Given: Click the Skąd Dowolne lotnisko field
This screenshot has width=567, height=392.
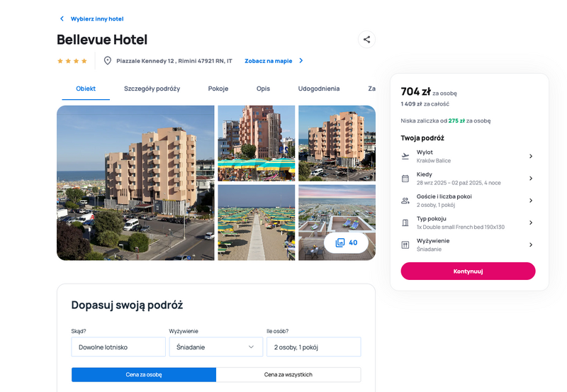Looking at the screenshot, I should pyautogui.click(x=118, y=347).
